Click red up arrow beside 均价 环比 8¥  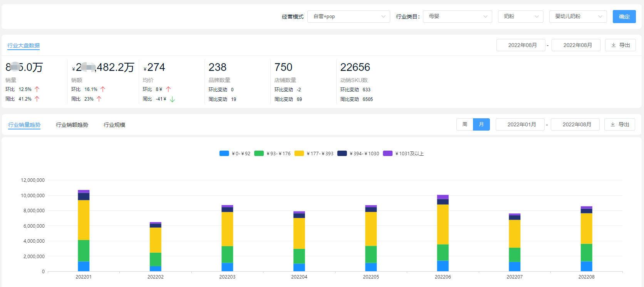[x=168, y=89]
